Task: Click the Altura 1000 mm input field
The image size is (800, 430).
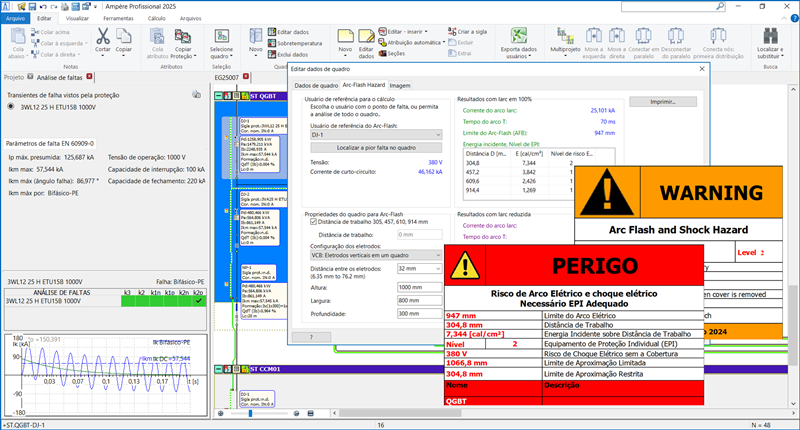Action: pyautogui.click(x=419, y=287)
